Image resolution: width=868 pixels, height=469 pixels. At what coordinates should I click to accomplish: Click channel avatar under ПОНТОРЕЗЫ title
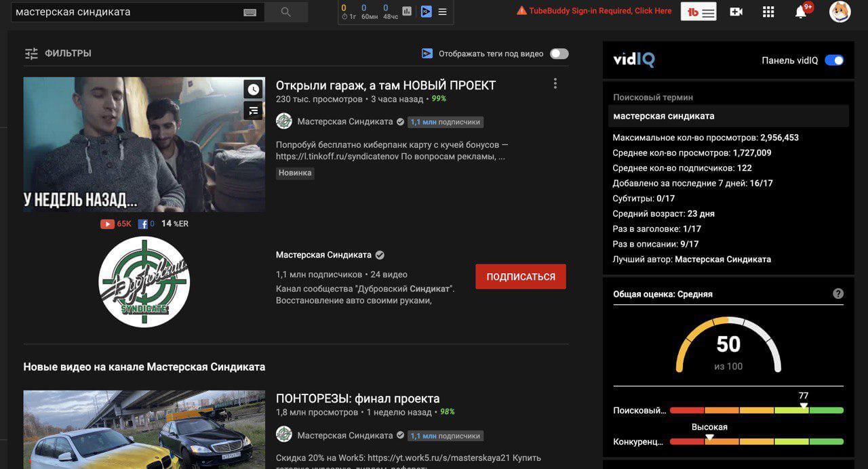[x=284, y=434]
